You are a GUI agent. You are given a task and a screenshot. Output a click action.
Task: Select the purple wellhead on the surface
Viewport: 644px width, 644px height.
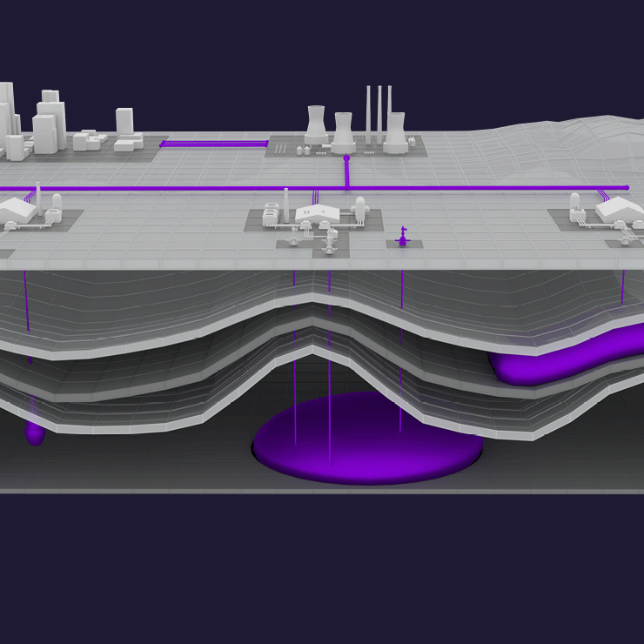[402, 237]
